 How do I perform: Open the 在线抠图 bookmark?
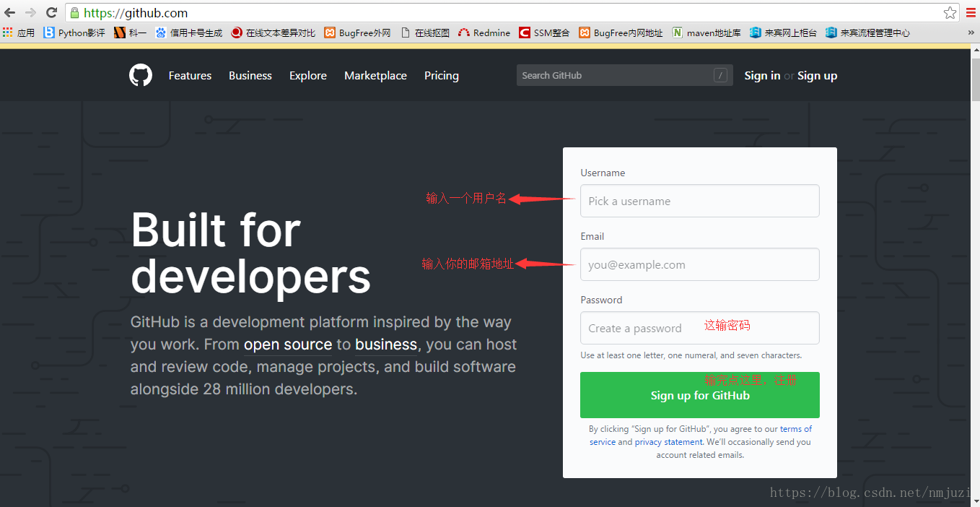pyautogui.click(x=424, y=32)
